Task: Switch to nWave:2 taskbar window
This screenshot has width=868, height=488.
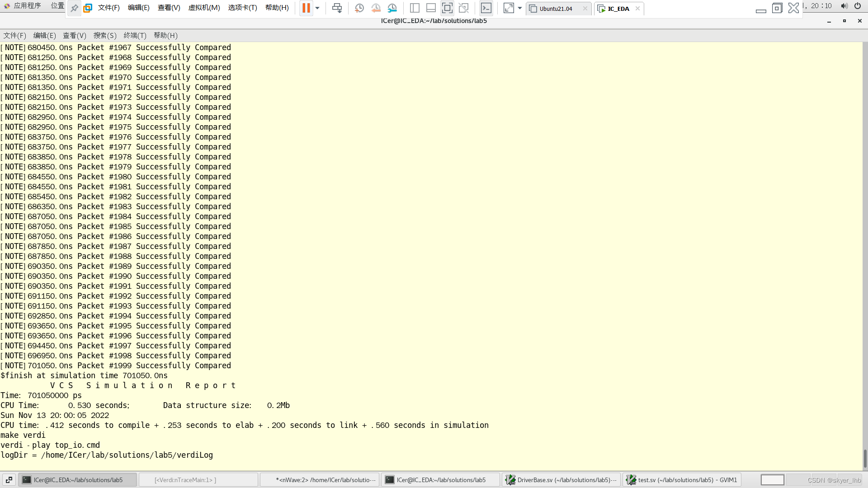Action: point(320,480)
